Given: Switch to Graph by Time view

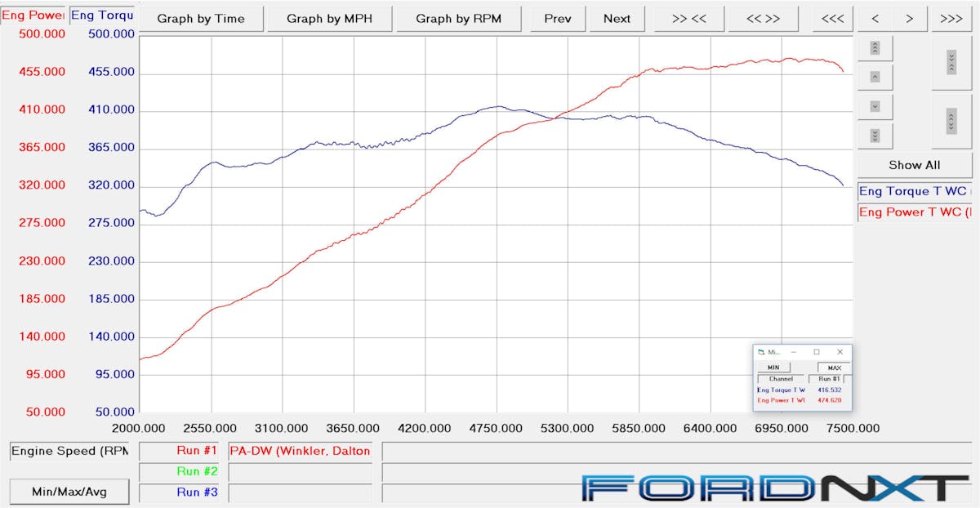Looking at the screenshot, I should (201, 18).
